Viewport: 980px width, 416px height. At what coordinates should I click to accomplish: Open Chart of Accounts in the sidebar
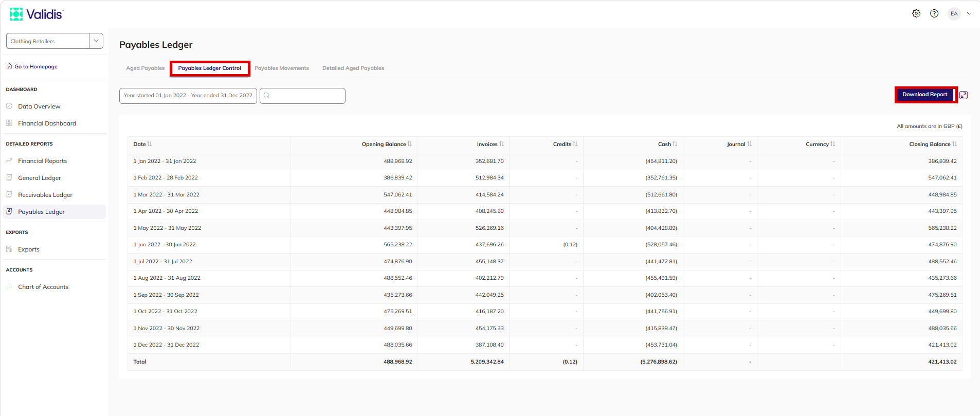point(43,287)
